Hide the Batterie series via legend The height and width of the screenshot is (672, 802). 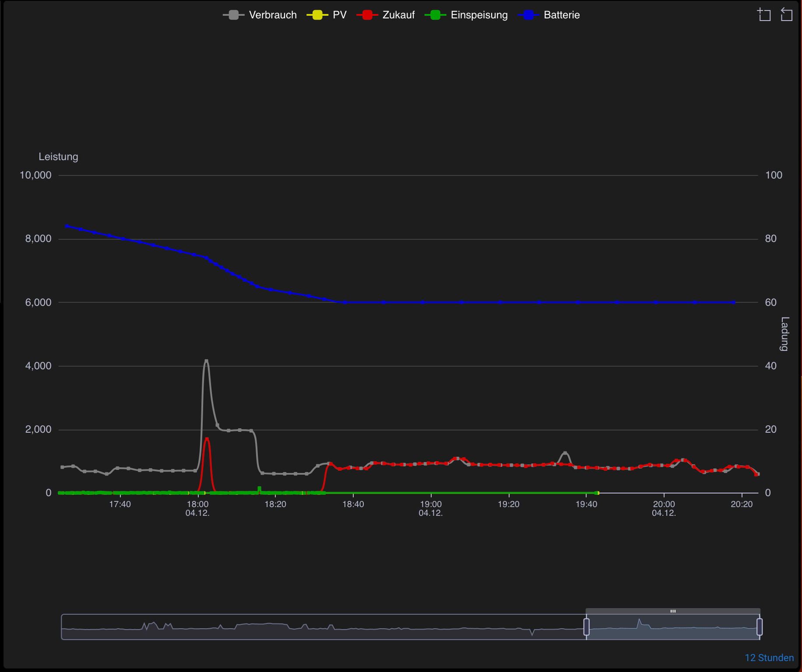click(x=549, y=15)
